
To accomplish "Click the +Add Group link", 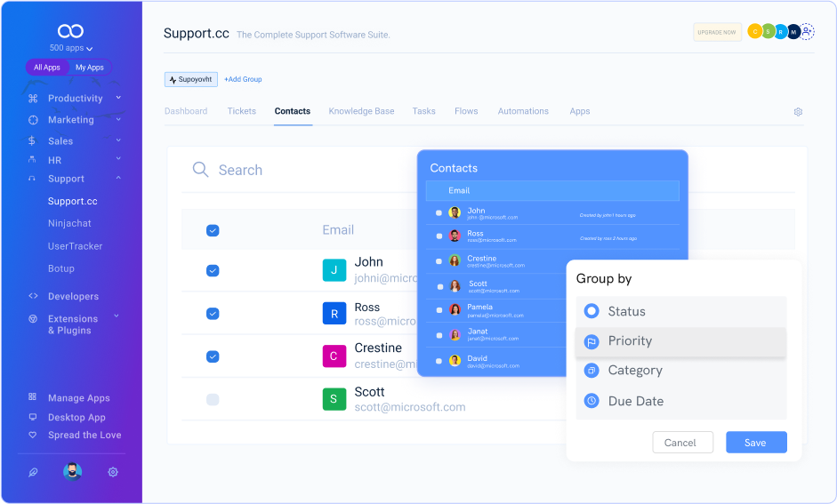I will (x=243, y=79).
